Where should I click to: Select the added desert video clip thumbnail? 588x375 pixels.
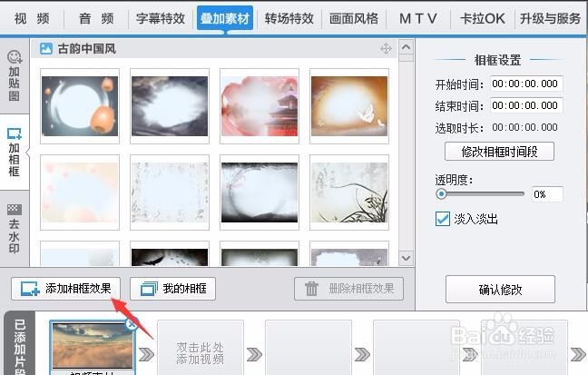pyautogui.click(x=93, y=347)
